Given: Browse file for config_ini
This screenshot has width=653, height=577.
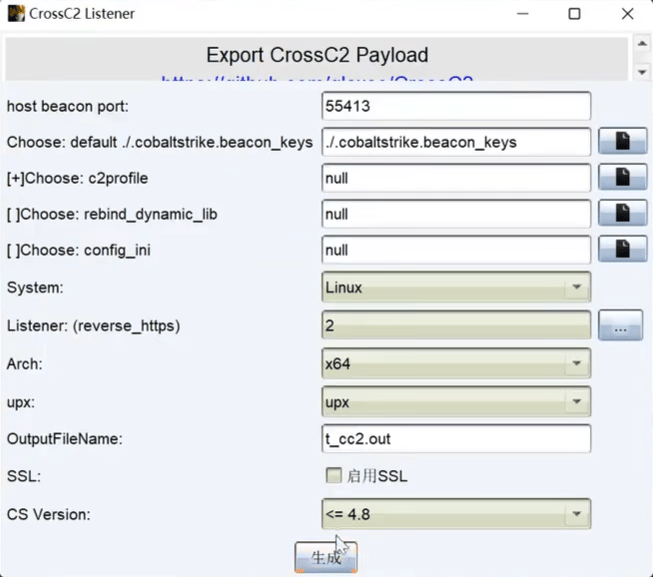Looking at the screenshot, I should (622, 249).
